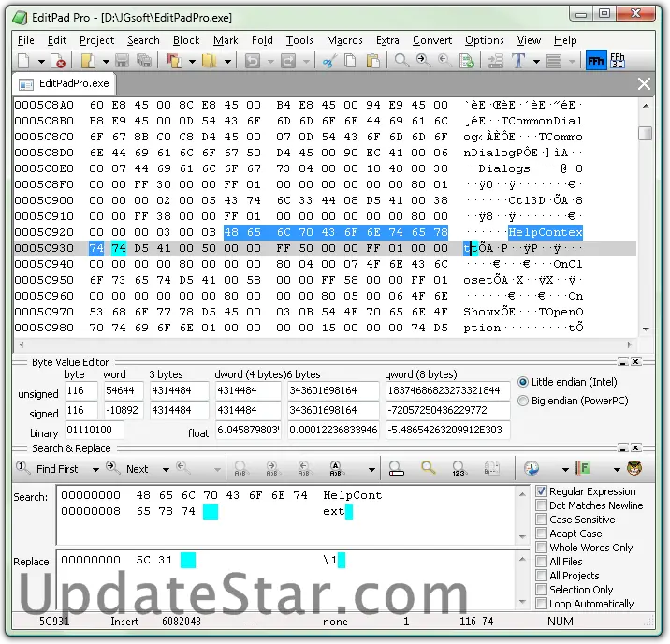The height and width of the screenshot is (644, 670).
Task: Click the Highlight search matches yellow magnifier icon
Action: click(428, 468)
